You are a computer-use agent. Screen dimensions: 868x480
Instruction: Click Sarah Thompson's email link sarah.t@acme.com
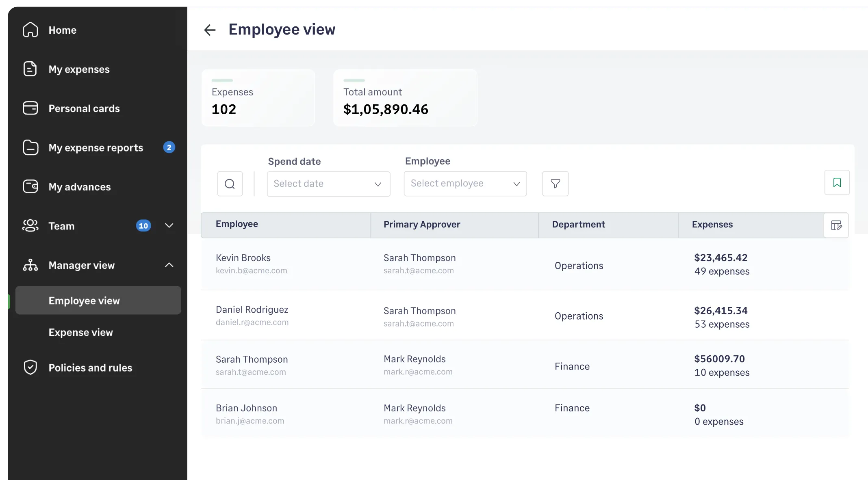point(251,372)
